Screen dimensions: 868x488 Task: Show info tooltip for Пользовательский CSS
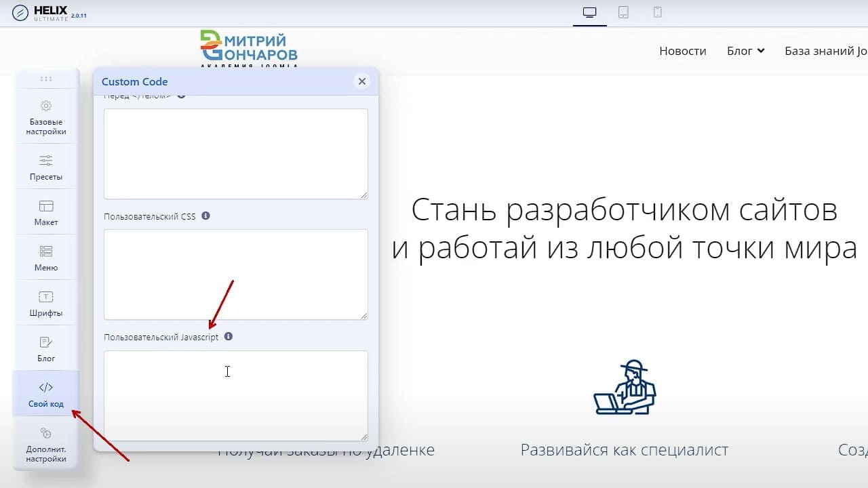point(205,216)
